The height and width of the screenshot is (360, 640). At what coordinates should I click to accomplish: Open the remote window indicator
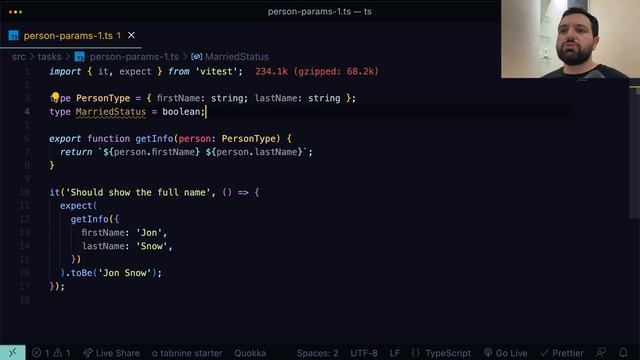point(13,353)
